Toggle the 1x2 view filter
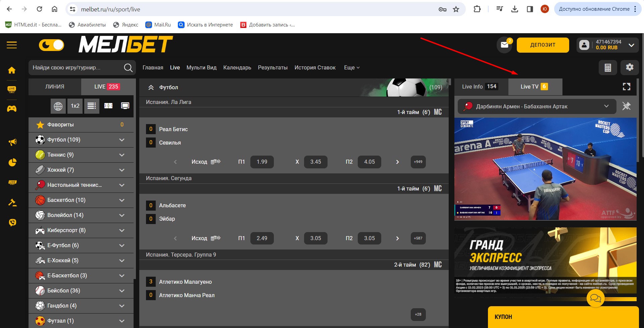Screen dimensions: 644x328 coord(75,106)
